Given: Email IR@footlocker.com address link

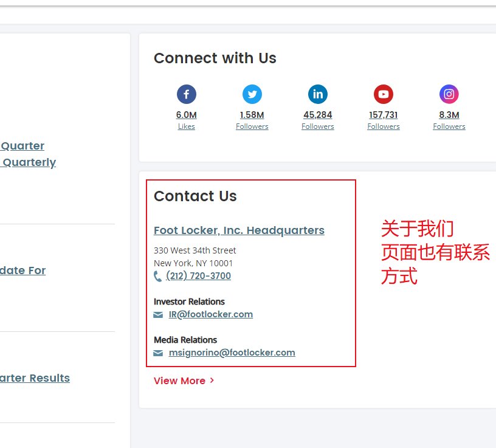Looking at the screenshot, I should (x=211, y=314).
